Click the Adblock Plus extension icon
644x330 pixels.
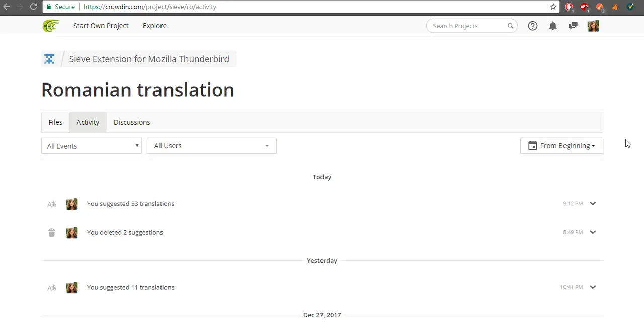(x=584, y=7)
